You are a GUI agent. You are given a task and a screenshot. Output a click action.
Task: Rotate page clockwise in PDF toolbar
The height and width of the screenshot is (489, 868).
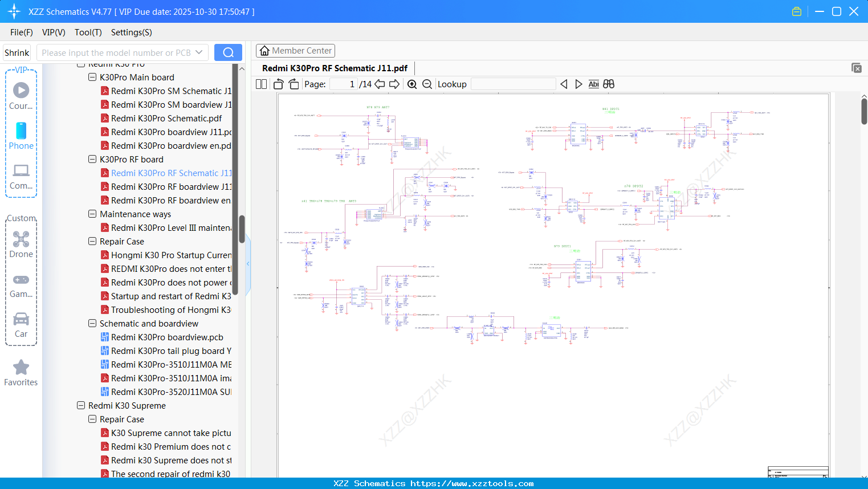coord(294,84)
